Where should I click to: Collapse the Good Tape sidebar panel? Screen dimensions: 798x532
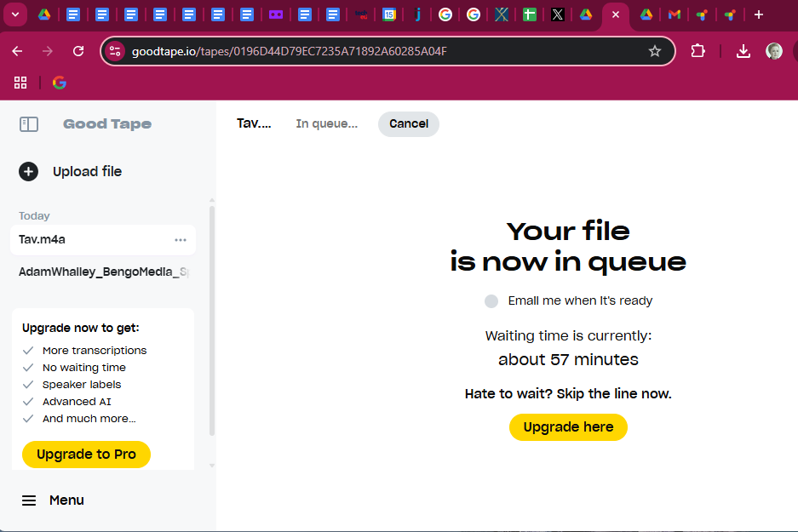pos(29,124)
